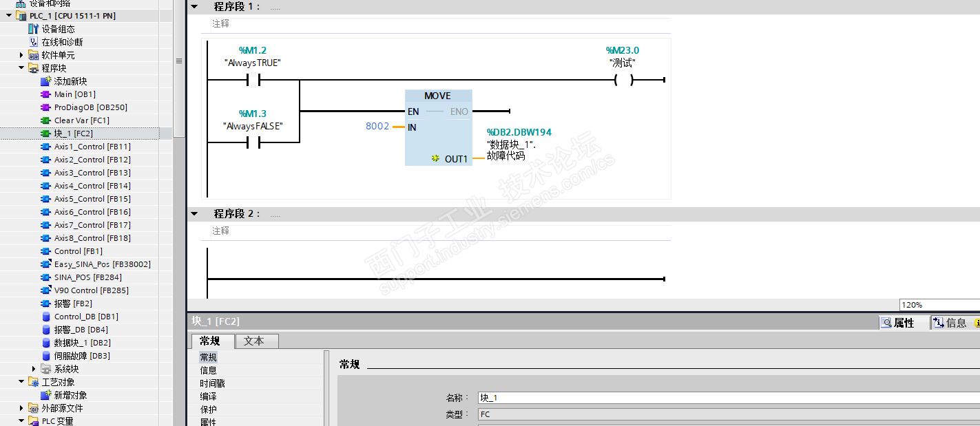
Task: Click the 名称 field containing 块_1
Action: pyautogui.click(x=729, y=398)
